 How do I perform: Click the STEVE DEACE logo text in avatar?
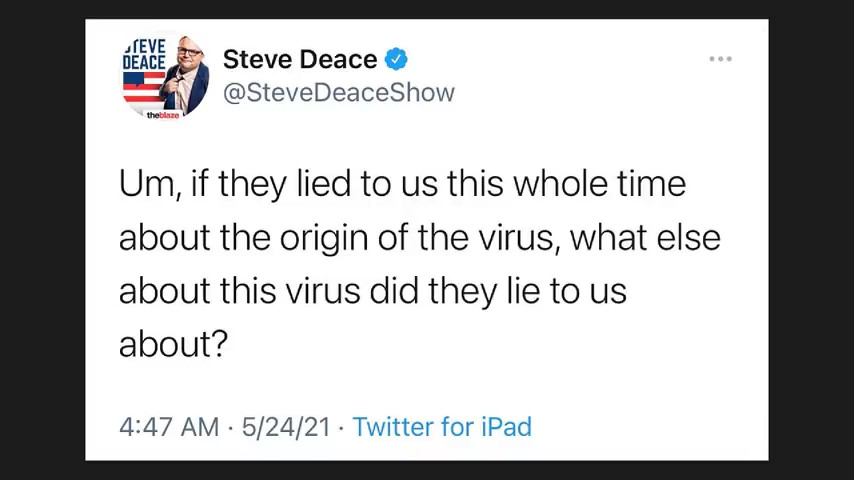click(144, 55)
